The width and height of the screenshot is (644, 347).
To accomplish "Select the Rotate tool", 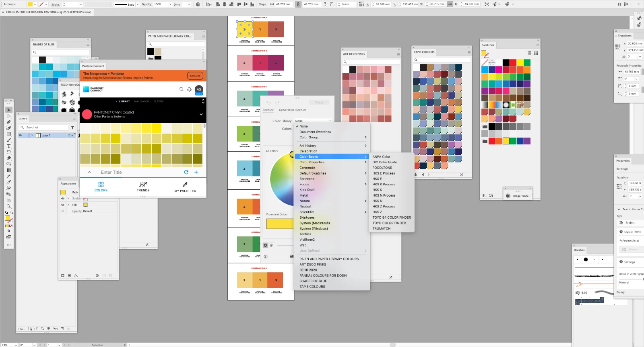I will click(9, 152).
